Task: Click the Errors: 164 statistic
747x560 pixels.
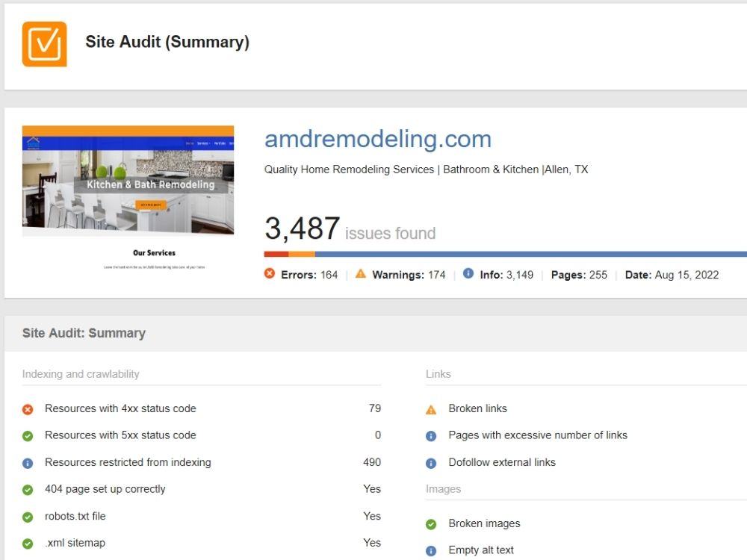Action: pyautogui.click(x=309, y=275)
